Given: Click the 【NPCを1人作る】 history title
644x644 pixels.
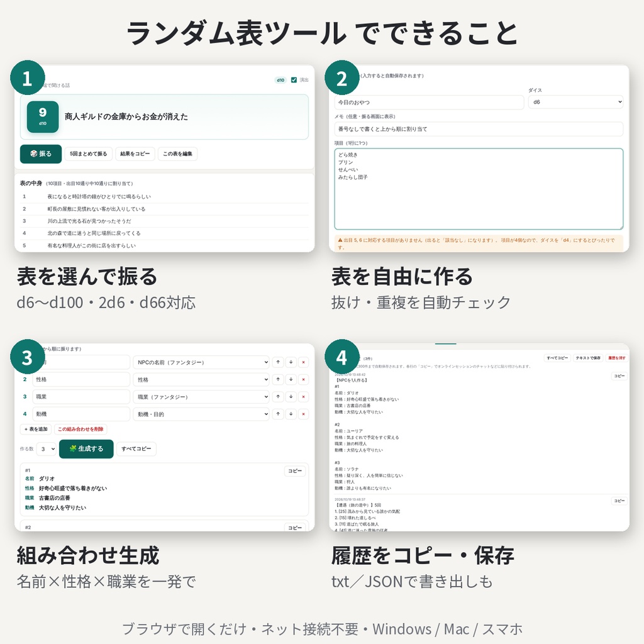Looking at the screenshot, I should (x=351, y=380).
